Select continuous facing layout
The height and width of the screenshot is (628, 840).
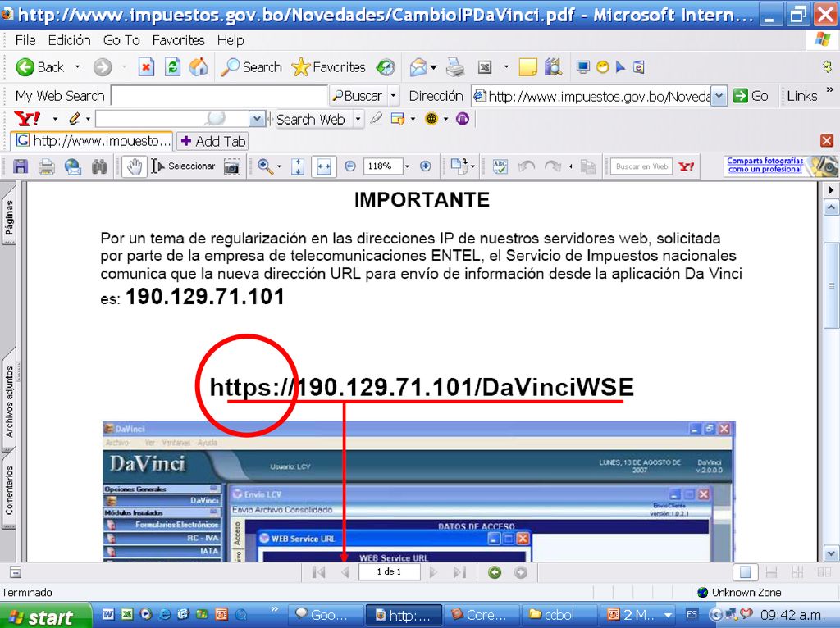click(x=797, y=572)
